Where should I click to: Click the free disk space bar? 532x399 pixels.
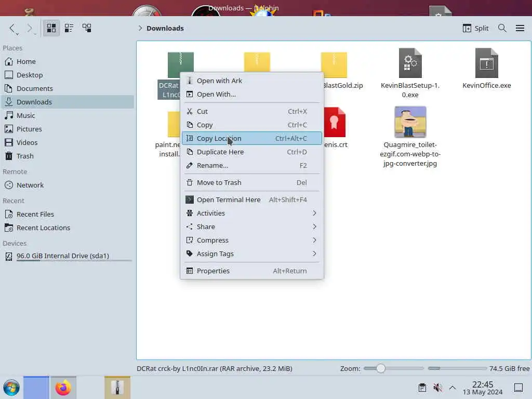click(x=457, y=368)
